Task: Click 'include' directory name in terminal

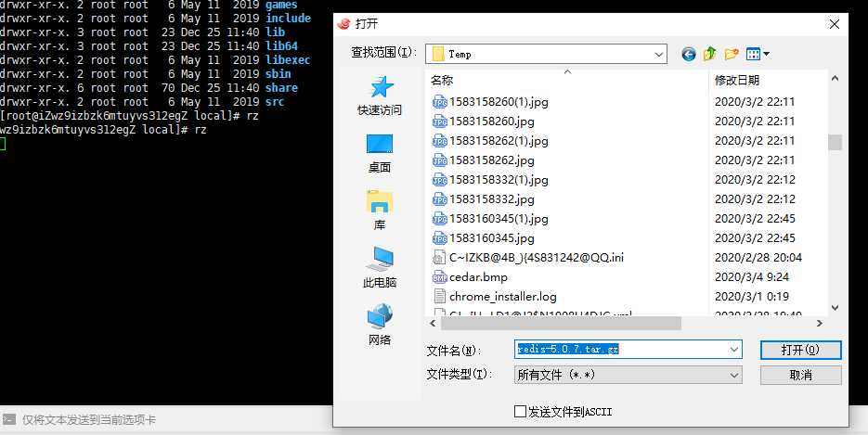Action: [x=289, y=19]
